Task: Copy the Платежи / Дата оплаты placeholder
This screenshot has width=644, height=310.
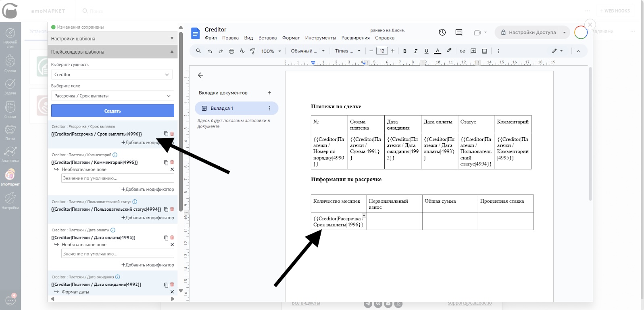Action: [166, 238]
